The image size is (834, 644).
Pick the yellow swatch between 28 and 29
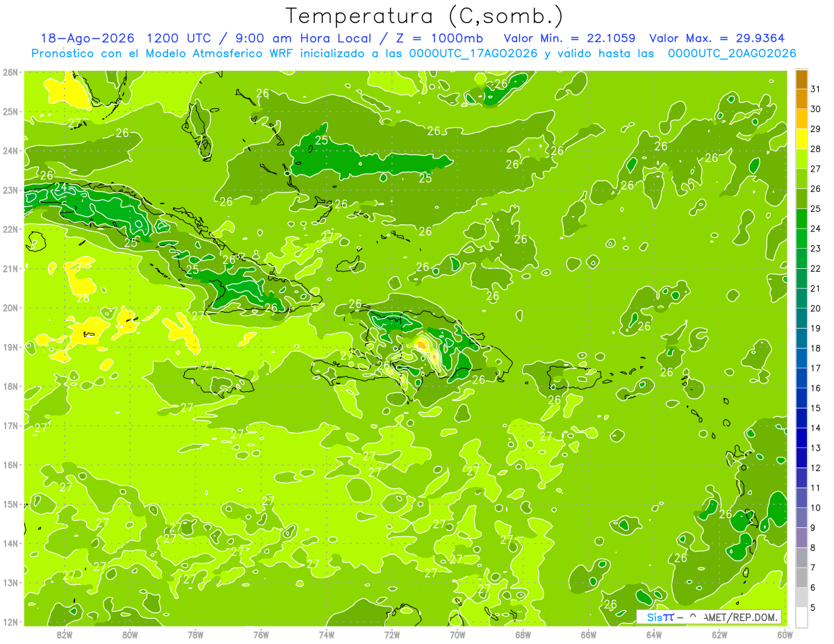(x=801, y=139)
